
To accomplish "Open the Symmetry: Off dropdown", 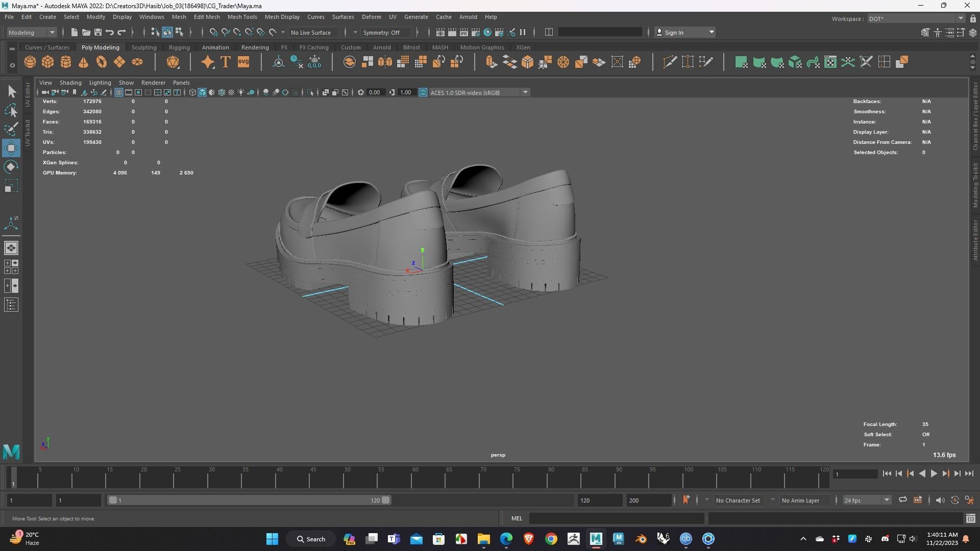I will 386,32.
